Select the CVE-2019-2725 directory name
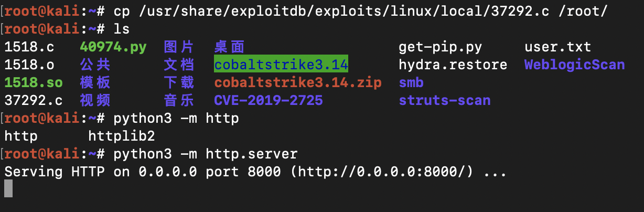 [x=268, y=100]
